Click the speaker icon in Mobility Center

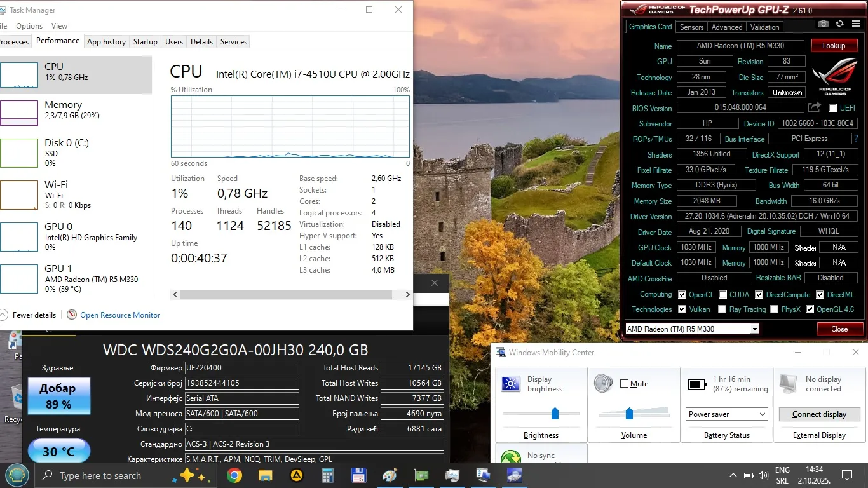coord(602,384)
